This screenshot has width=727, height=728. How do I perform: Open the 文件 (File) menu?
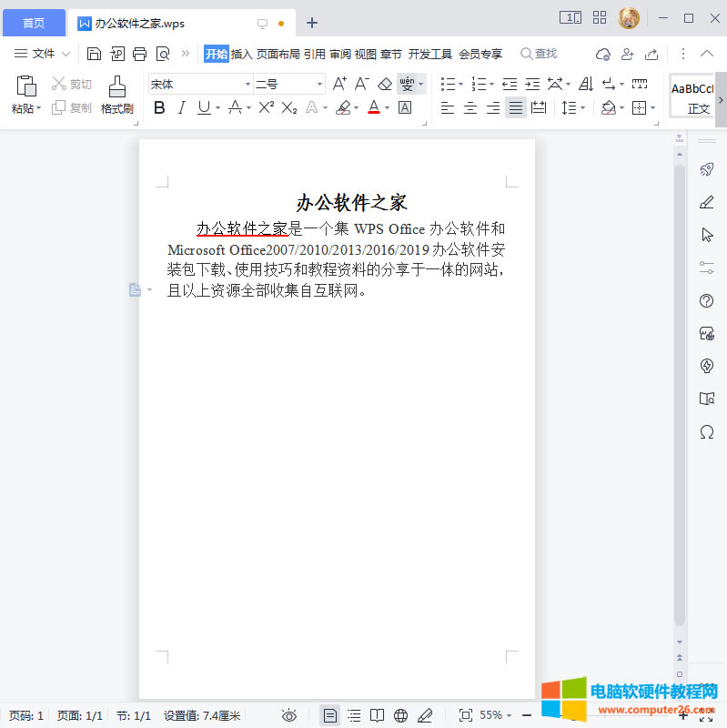[43, 54]
